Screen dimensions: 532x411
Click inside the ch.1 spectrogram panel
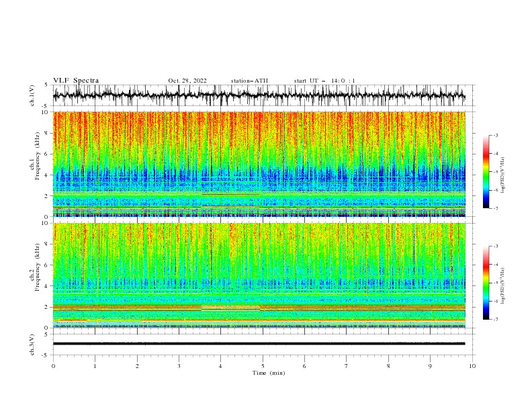[259, 164]
